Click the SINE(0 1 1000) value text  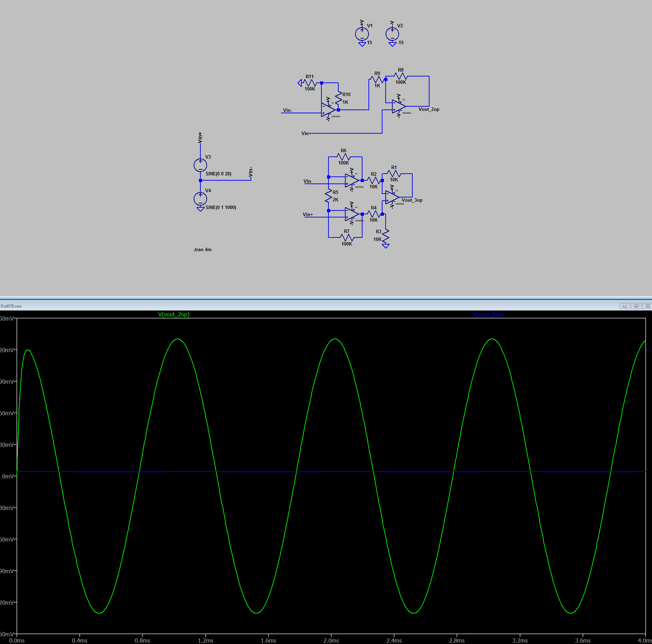pos(221,208)
